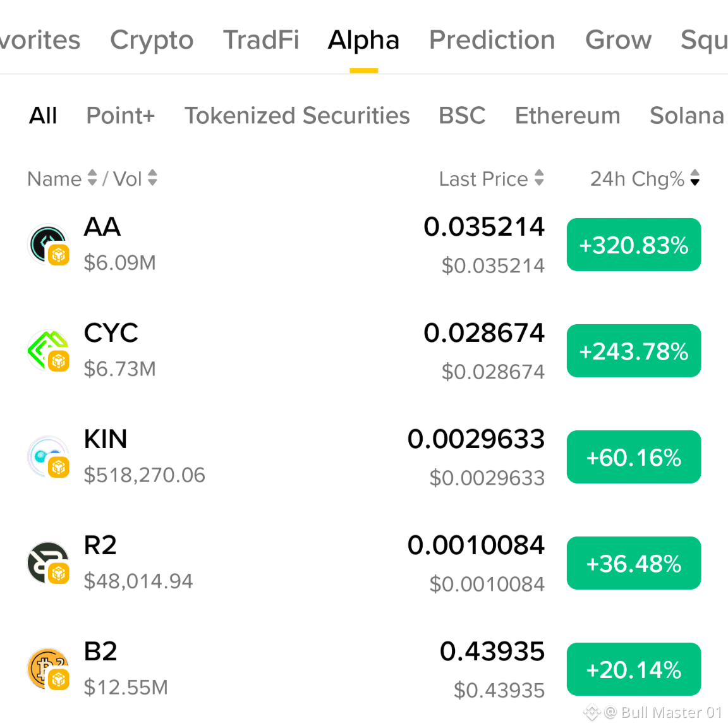Open the KIN token price row
The height and width of the screenshot is (728, 728).
(364, 457)
